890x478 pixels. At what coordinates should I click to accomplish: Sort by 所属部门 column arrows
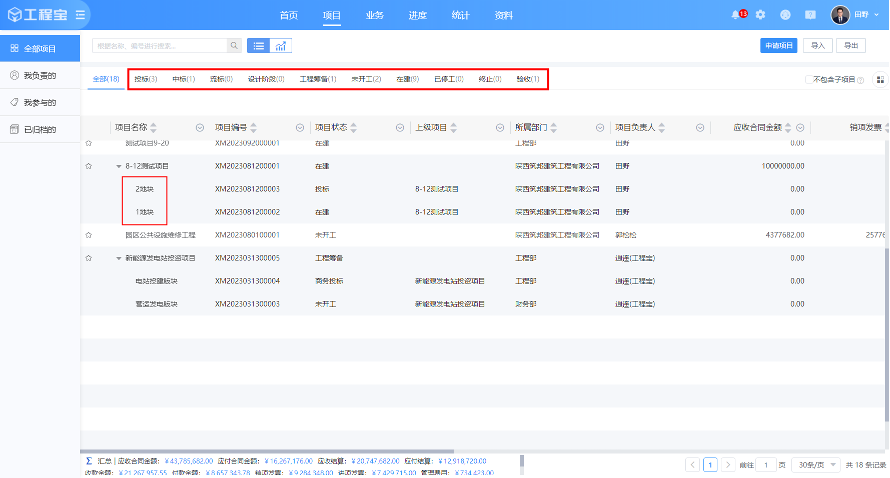coord(553,128)
